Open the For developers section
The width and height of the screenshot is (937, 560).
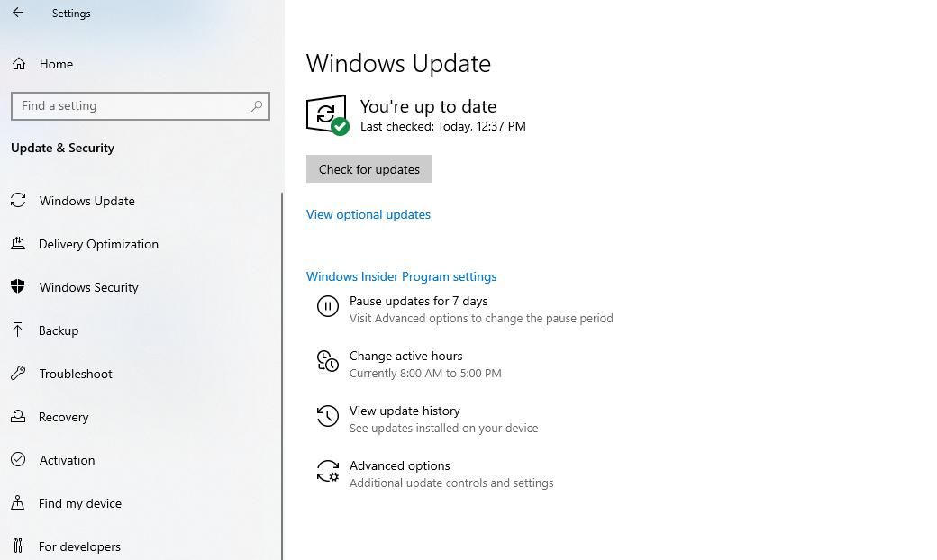pos(79,546)
